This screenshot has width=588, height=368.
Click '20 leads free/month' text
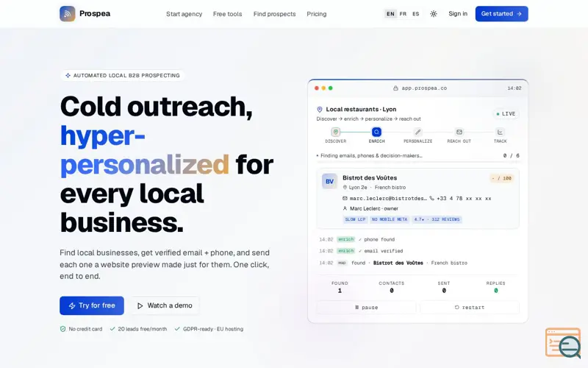tap(143, 329)
